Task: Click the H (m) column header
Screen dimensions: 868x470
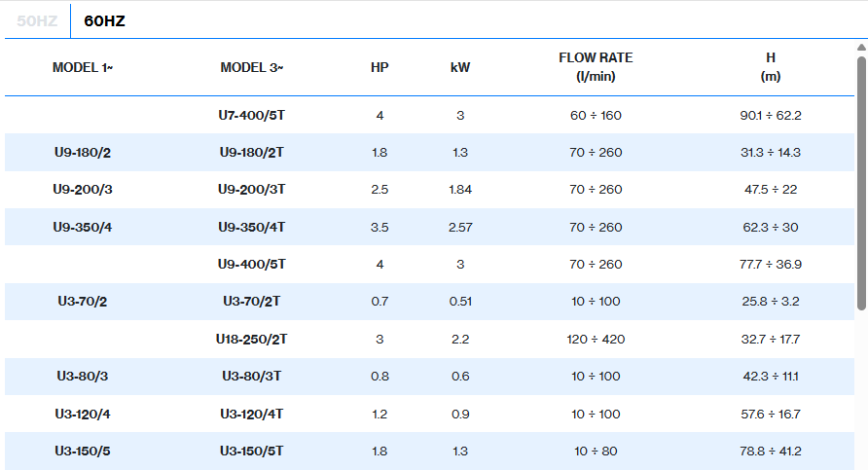Action: click(770, 67)
